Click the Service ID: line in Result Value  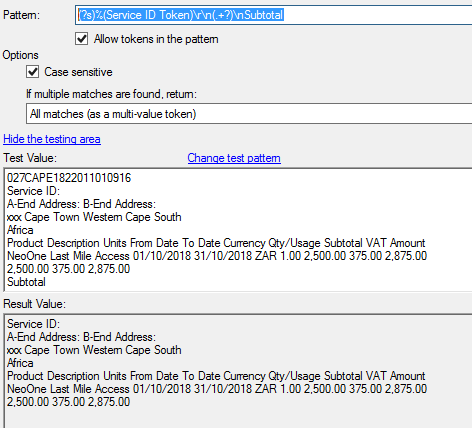33,324
